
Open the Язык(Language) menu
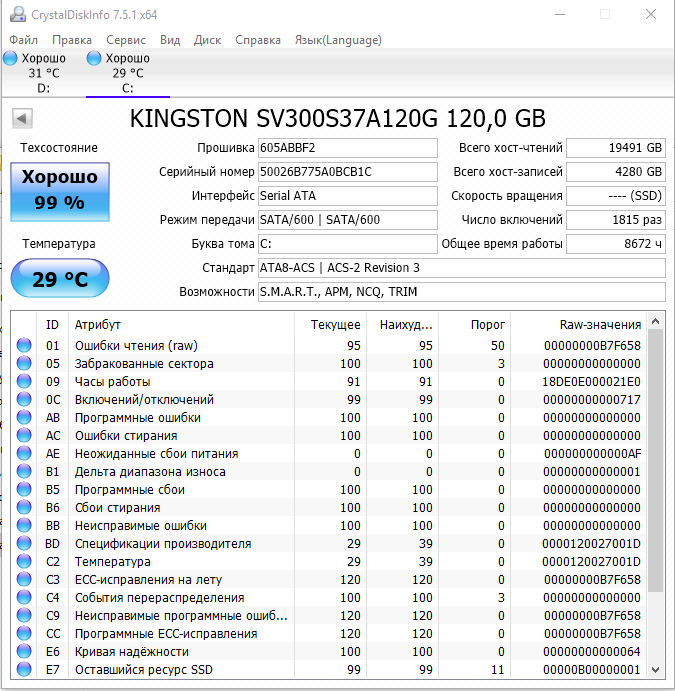tap(338, 40)
